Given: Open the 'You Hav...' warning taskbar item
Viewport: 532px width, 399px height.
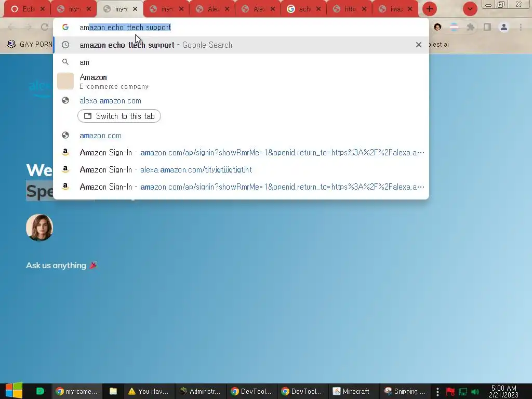Looking at the screenshot, I should [149, 391].
